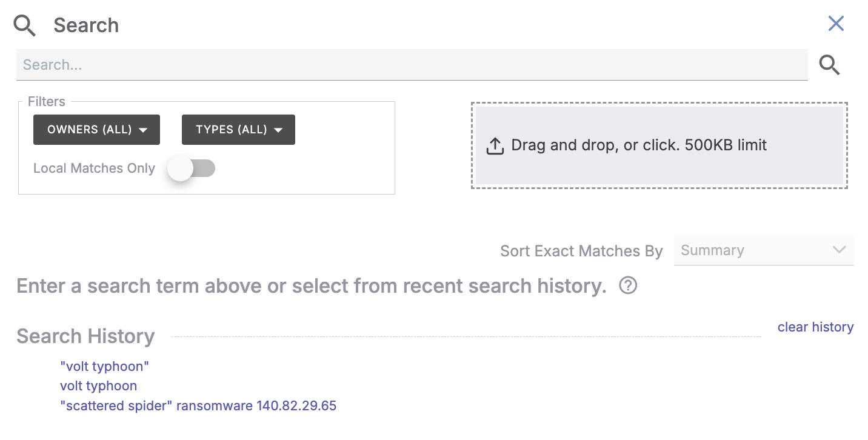Click the Search title magnifier icon
Image resolution: width=868 pixels, height=440 pixels.
coord(25,25)
